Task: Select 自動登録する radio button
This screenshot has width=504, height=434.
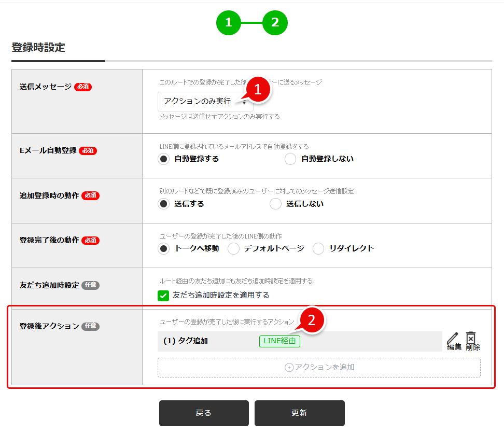Action: 164,159
